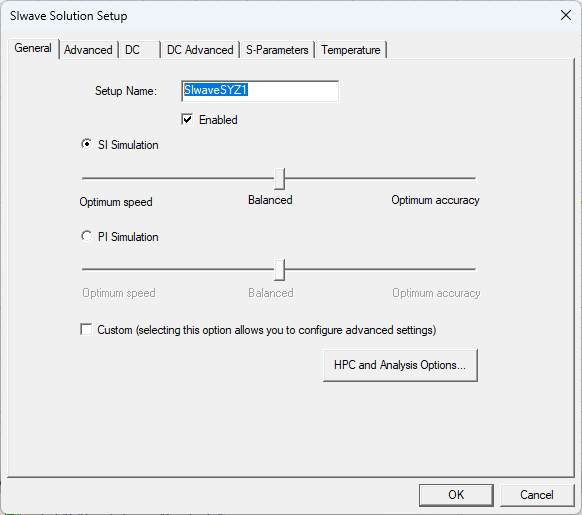Open the S-Parameters tab

click(277, 50)
